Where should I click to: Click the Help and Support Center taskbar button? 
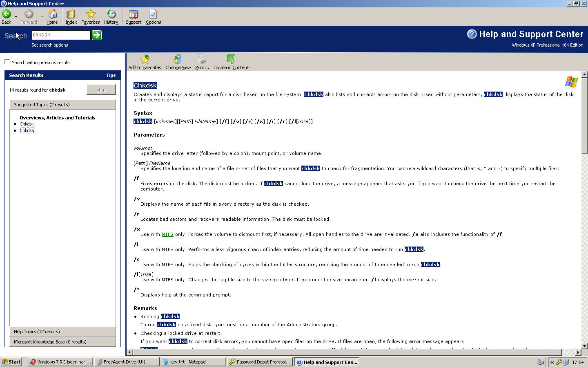point(327,362)
